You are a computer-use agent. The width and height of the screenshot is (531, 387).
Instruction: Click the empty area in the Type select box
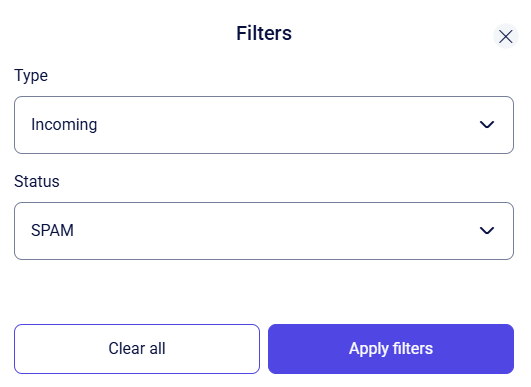click(x=288, y=125)
